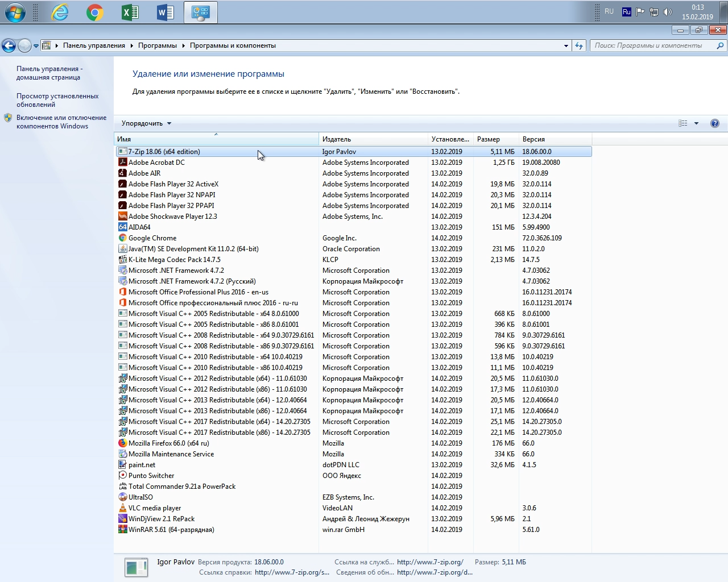This screenshot has height=582, width=728.
Task: Click the Punto Switcher icon
Action: click(122, 476)
